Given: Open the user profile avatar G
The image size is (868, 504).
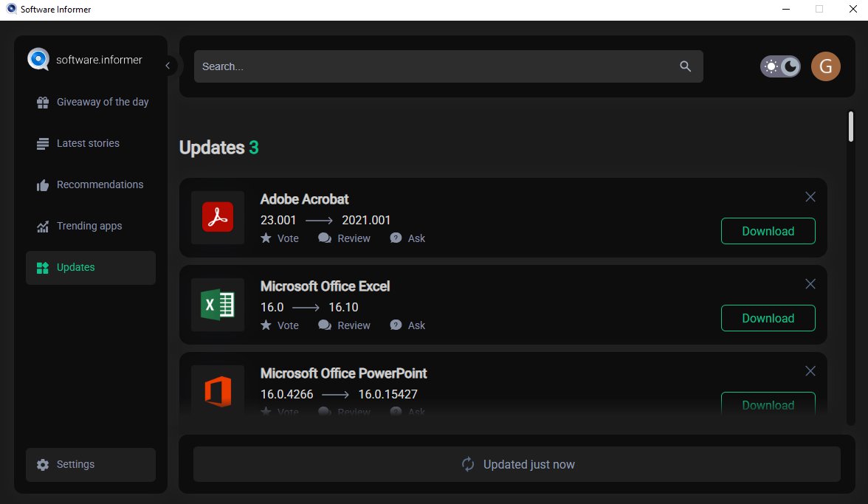Looking at the screenshot, I should (825, 66).
